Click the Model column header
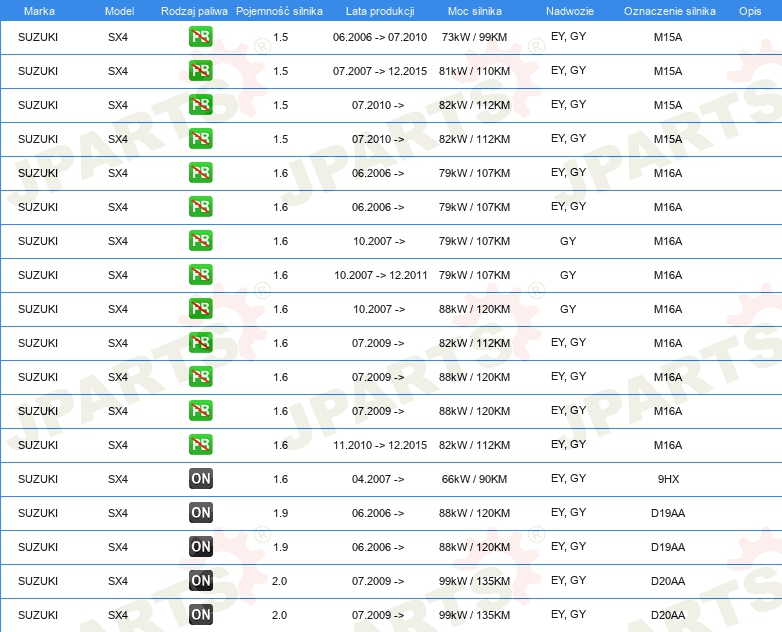782x632 pixels. point(119,11)
